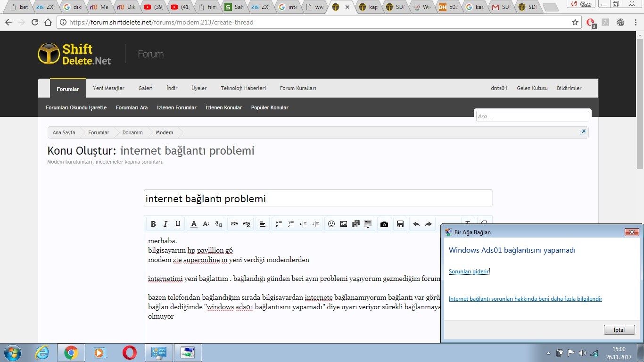Toggle italic formatting in the editor
The height and width of the screenshot is (362, 644).
tap(165, 224)
